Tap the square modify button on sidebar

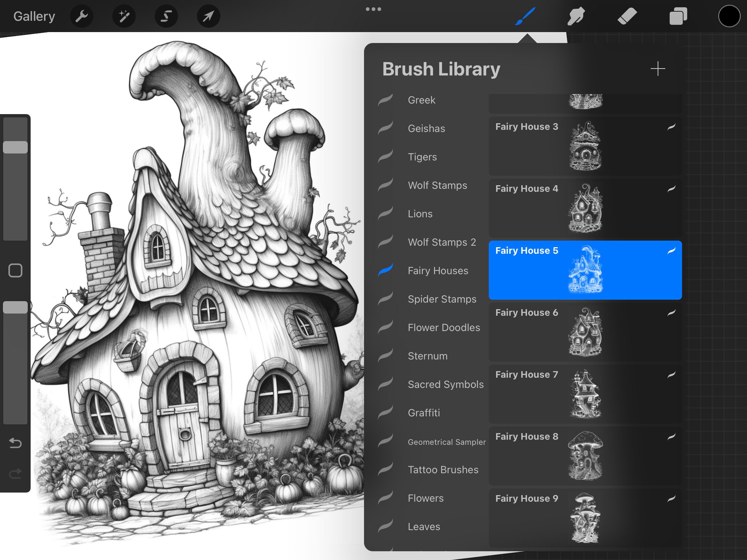coord(15,271)
